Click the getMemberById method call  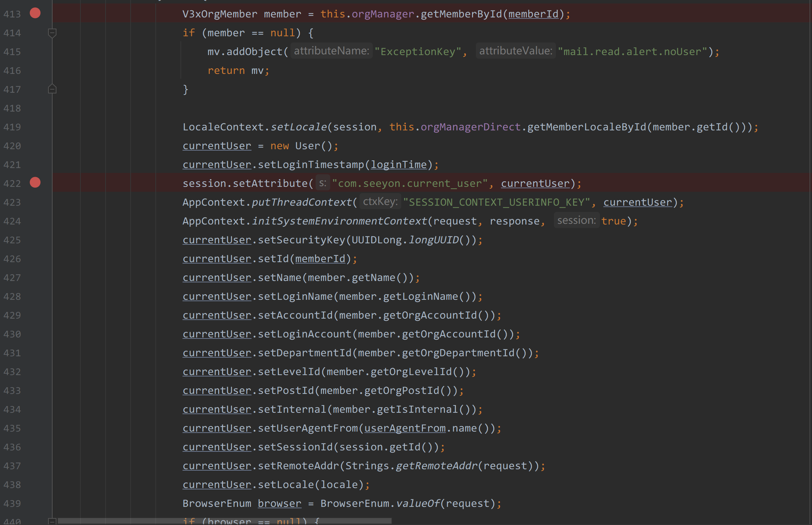click(x=461, y=14)
